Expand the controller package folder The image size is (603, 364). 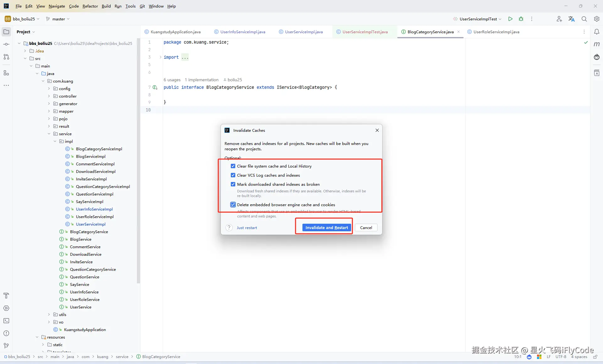point(49,96)
